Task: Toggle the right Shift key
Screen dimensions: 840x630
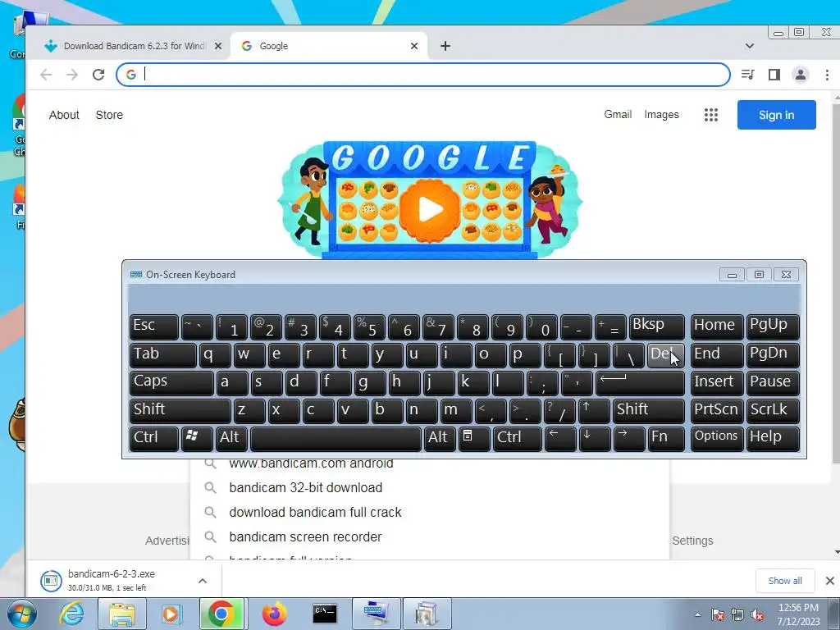Action: [x=648, y=411]
